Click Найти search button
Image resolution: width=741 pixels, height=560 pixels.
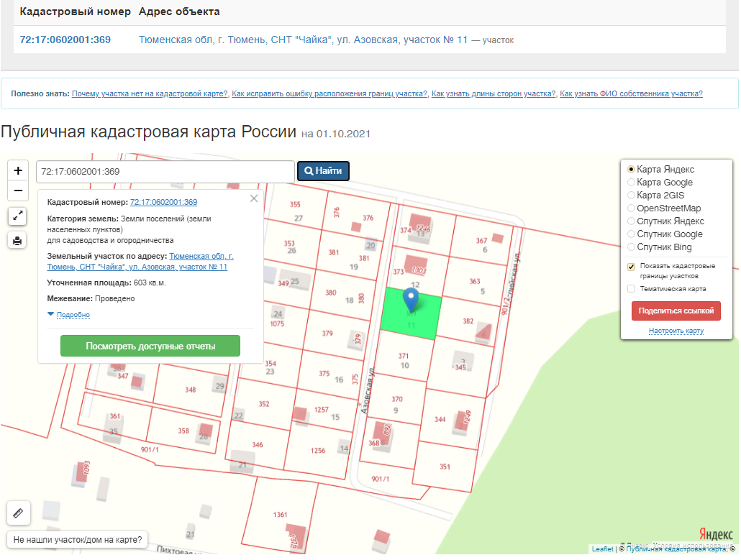[x=323, y=171]
